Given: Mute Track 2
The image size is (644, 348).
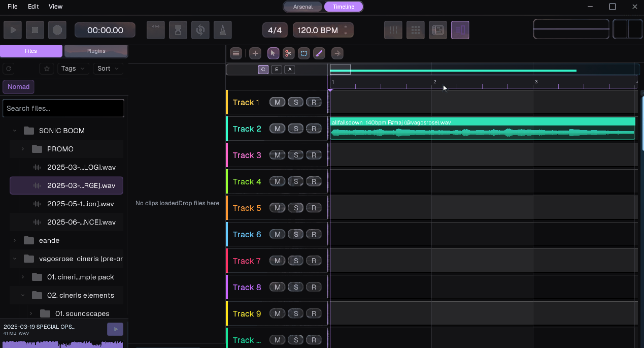Looking at the screenshot, I should 277,128.
